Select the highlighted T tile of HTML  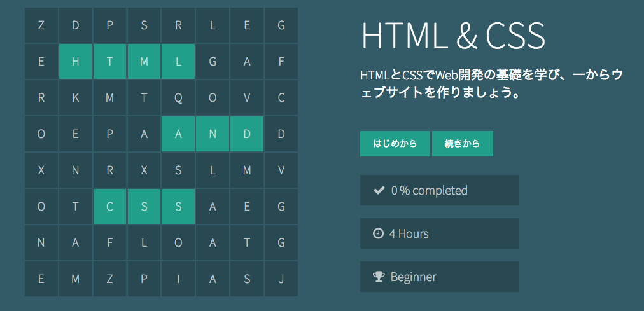point(109,62)
